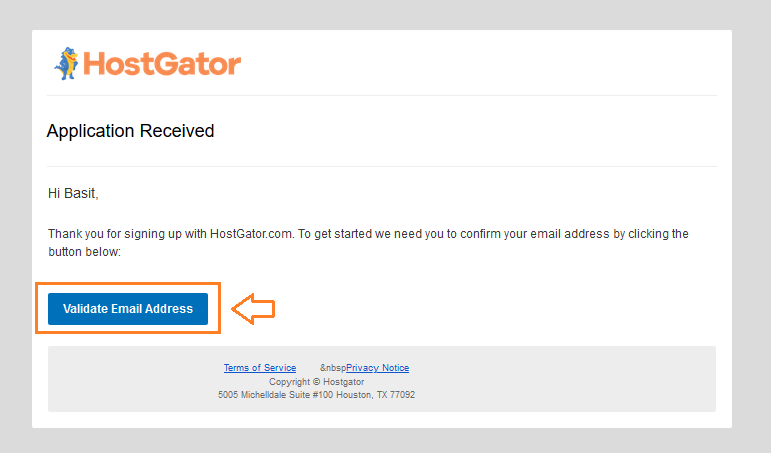Open the Privacy Notice link
This screenshot has height=453, width=771.
pos(378,368)
